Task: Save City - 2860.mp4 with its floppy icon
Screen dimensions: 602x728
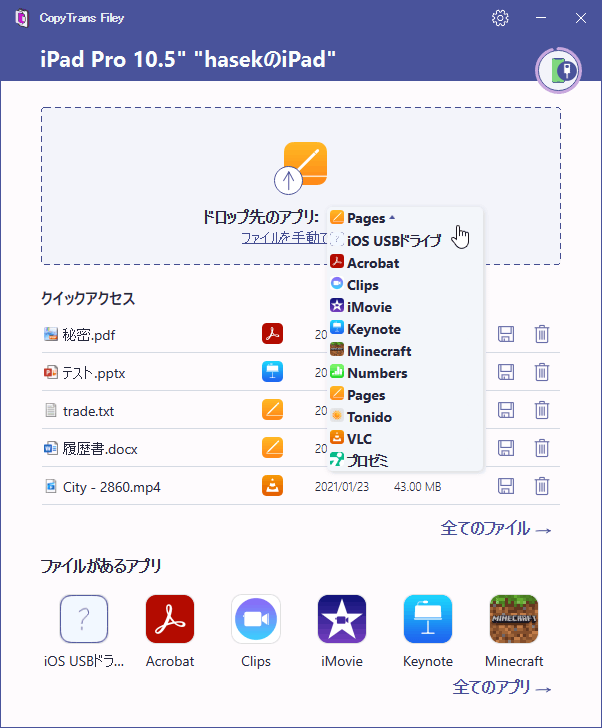Action: tap(506, 486)
